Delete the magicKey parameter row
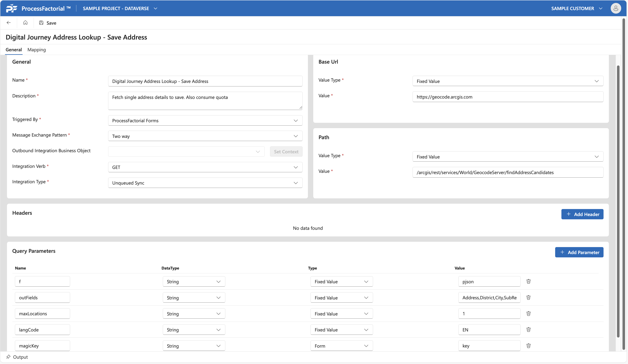The height and width of the screenshot is (364, 628). 528,346
